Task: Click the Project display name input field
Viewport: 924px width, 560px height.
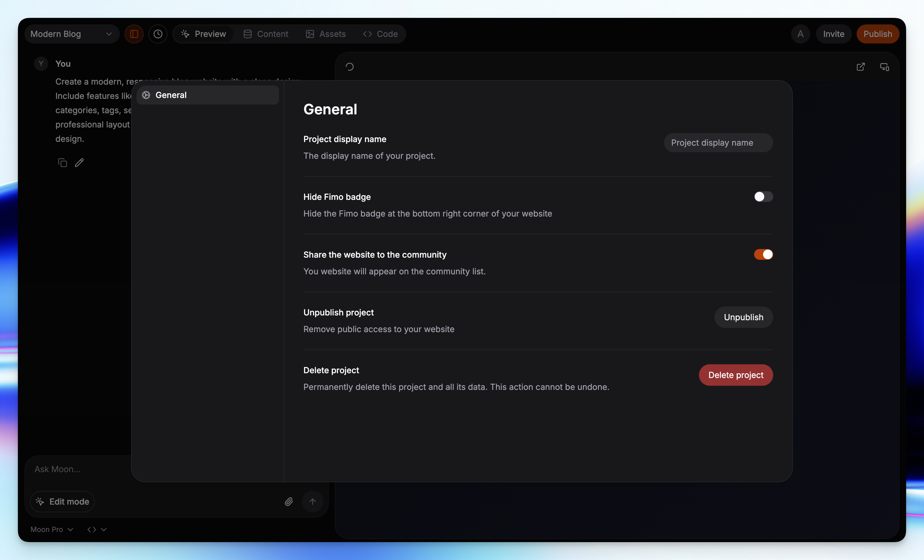Action: pyautogui.click(x=717, y=142)
